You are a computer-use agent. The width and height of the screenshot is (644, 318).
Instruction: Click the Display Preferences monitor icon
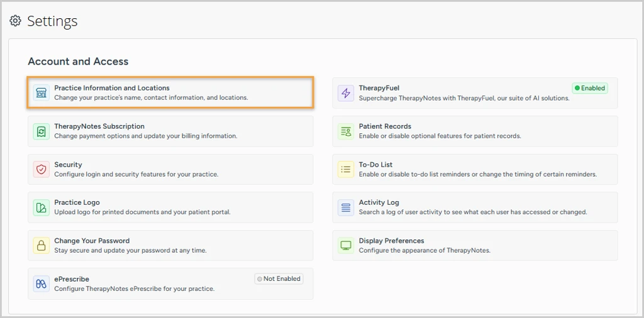[346, 246]
